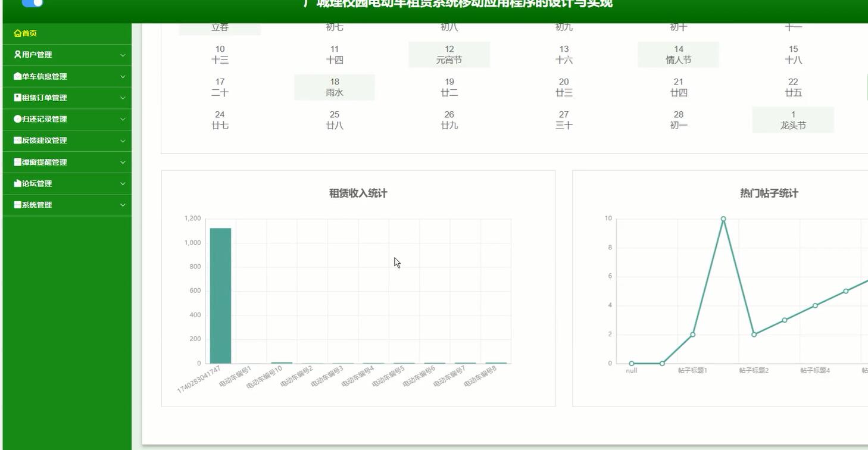Select calendar day 10 十三
This screenshot has width=868, height=450.
point(220,55)
